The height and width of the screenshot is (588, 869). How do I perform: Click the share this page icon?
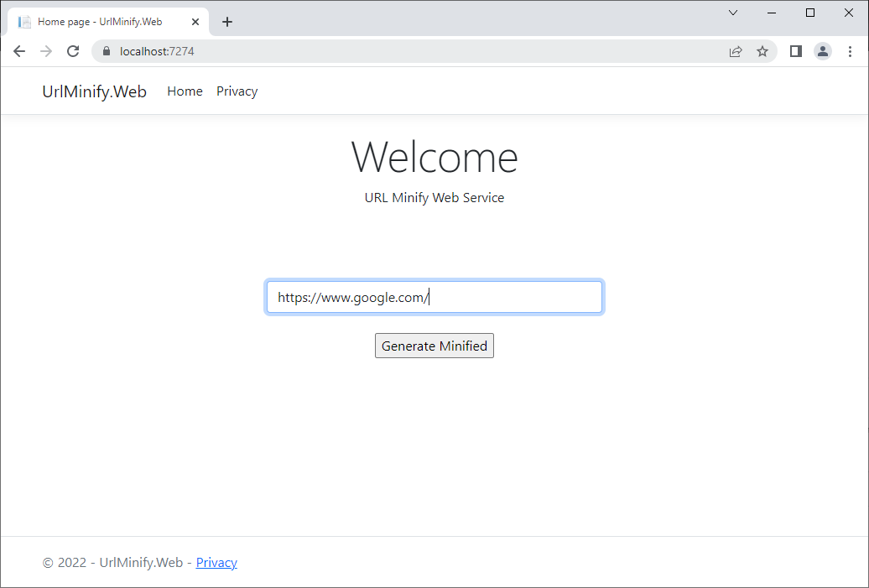pyautogui.click(x=736, y=51)
